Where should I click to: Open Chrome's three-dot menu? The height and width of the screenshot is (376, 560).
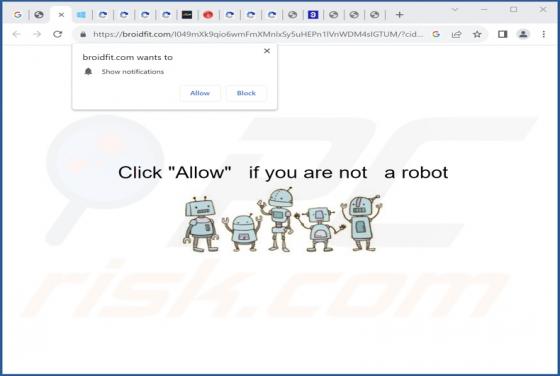click(x=544, y=34)
